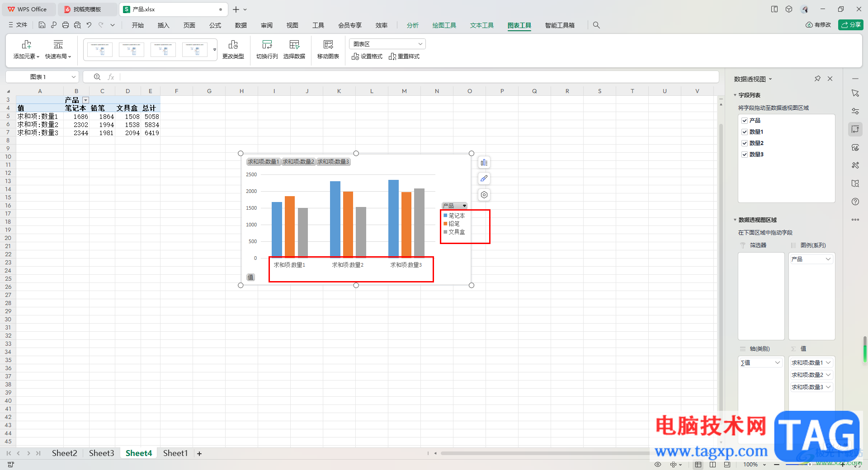Screen dimensions: 868x470
Task: Click the selection arrow icon in right sidebar
Action: (x=855, y=93)
